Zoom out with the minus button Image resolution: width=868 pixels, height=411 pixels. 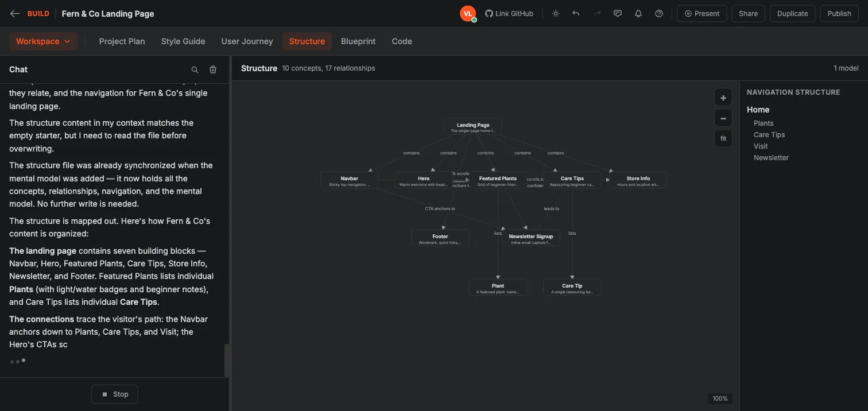click(723, 119)
